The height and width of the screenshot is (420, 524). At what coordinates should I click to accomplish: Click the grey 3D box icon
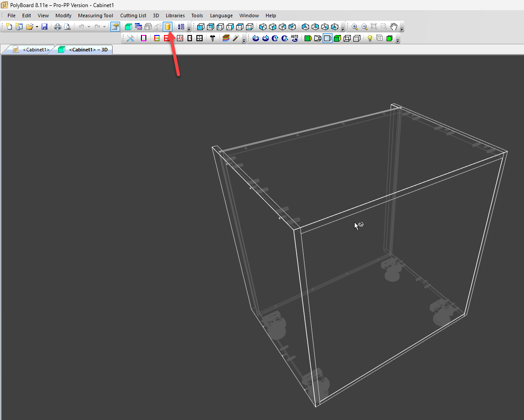point(148,27)
